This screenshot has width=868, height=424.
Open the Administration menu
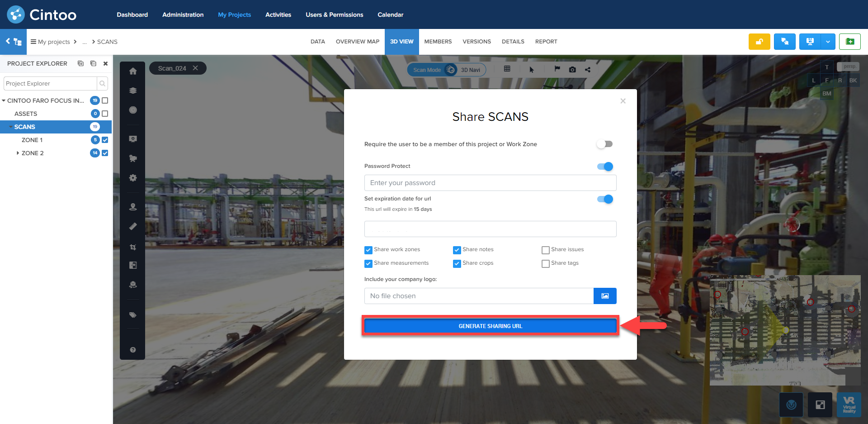coord(183,14)
